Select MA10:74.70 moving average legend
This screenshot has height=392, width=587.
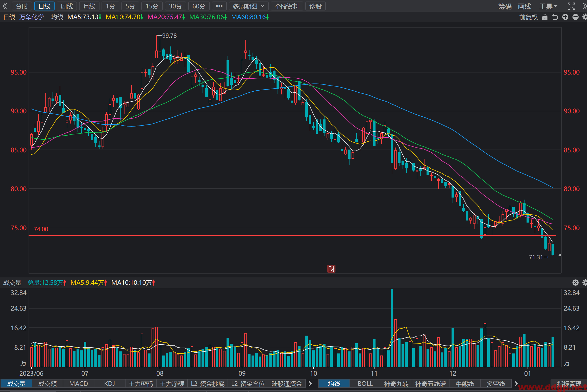tap(124, 17)
